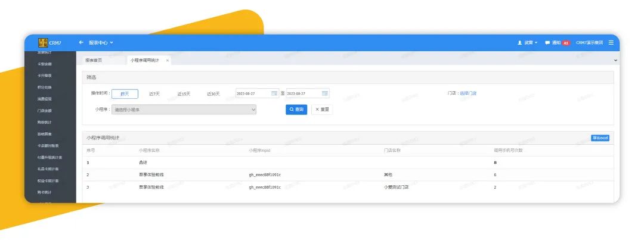This screenshot has height=240, width=644.
Task: Switch to the 报表首页 tab
Action: point(94,60)
